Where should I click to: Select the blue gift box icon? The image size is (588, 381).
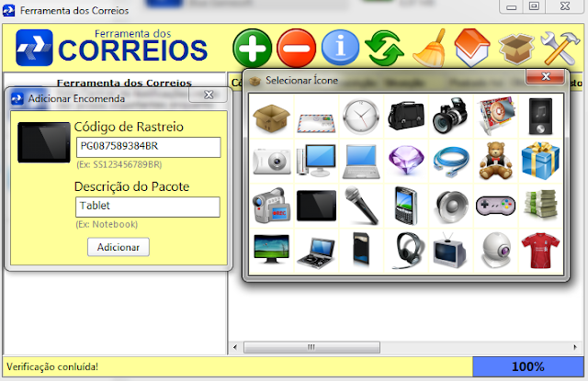point(540,161)
